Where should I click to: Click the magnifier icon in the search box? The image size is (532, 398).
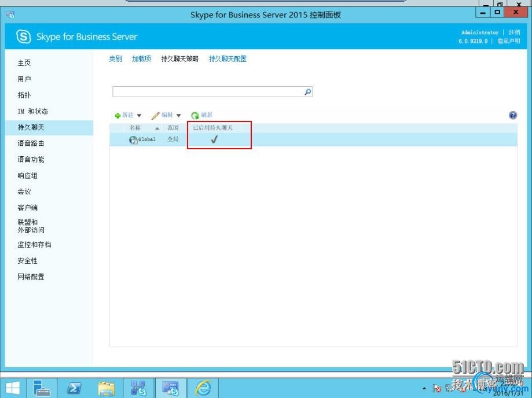click(x=307, y=91)
